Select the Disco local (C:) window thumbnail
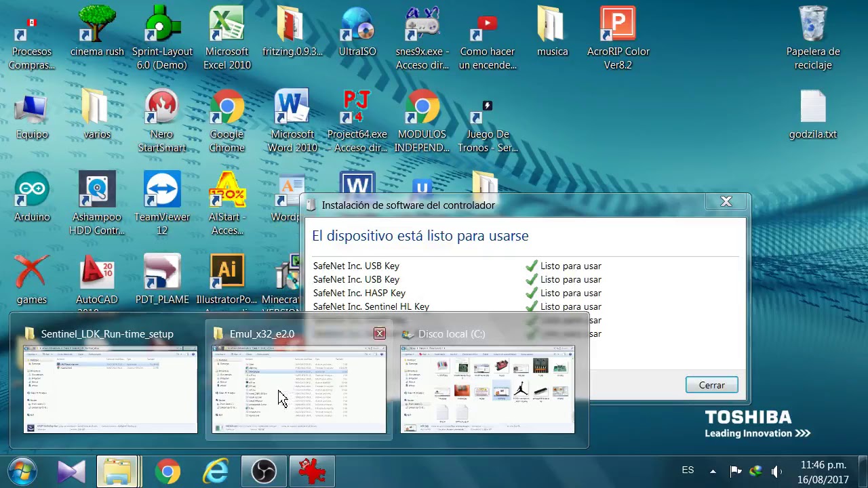Image resolution: width=868 pixels, height=488 pixels. click(488, 381)
